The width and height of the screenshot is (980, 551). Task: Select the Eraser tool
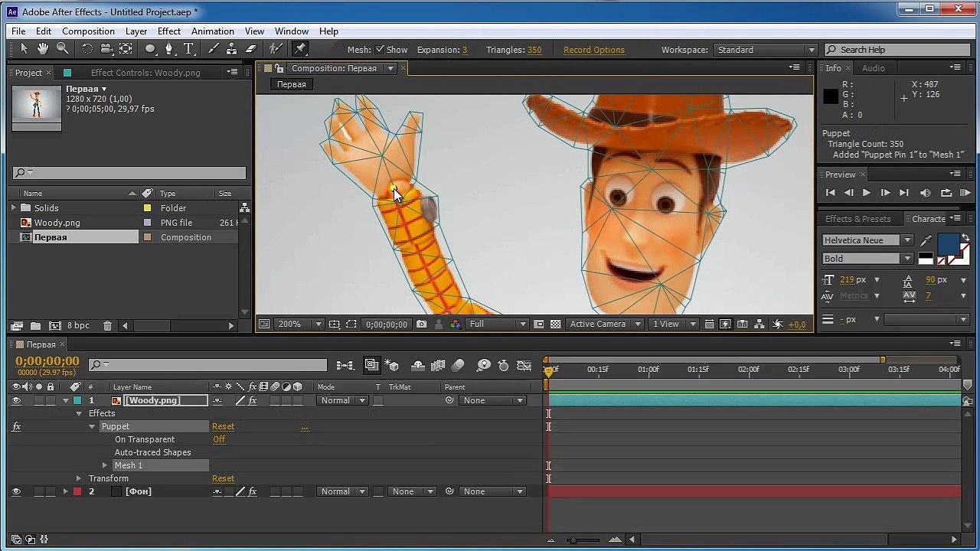tap(250, 49)
